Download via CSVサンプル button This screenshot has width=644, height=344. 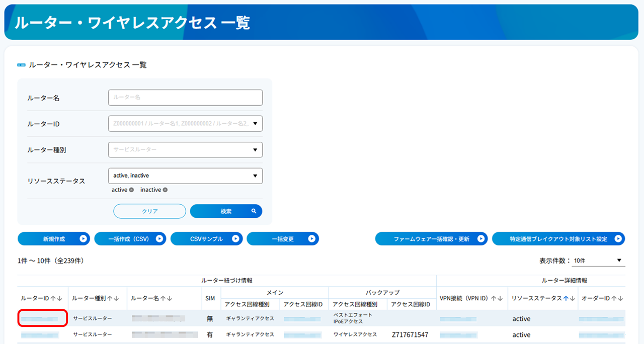click(x=207, y=239)
